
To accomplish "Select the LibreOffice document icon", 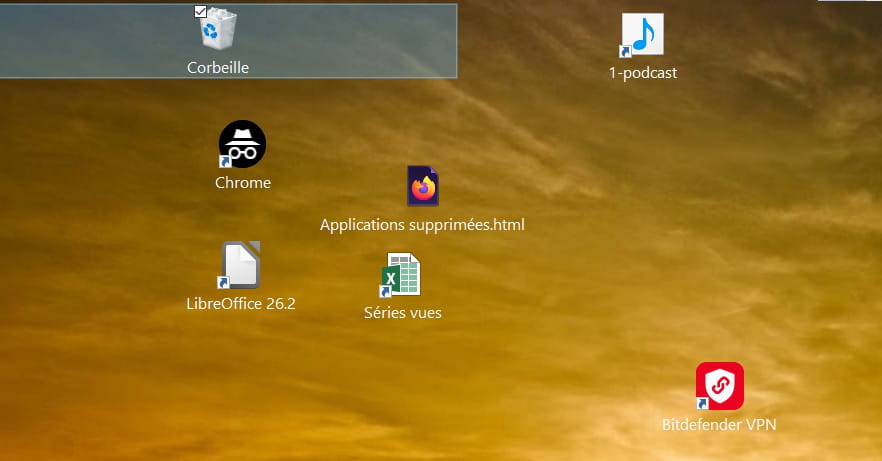I will coord(241,265).
